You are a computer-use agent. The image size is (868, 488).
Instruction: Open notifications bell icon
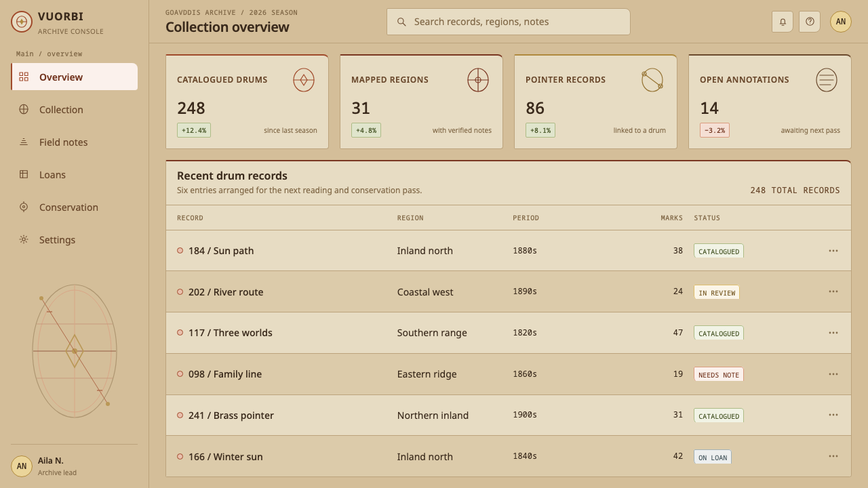pyautogui.click(x=783, y=22)
